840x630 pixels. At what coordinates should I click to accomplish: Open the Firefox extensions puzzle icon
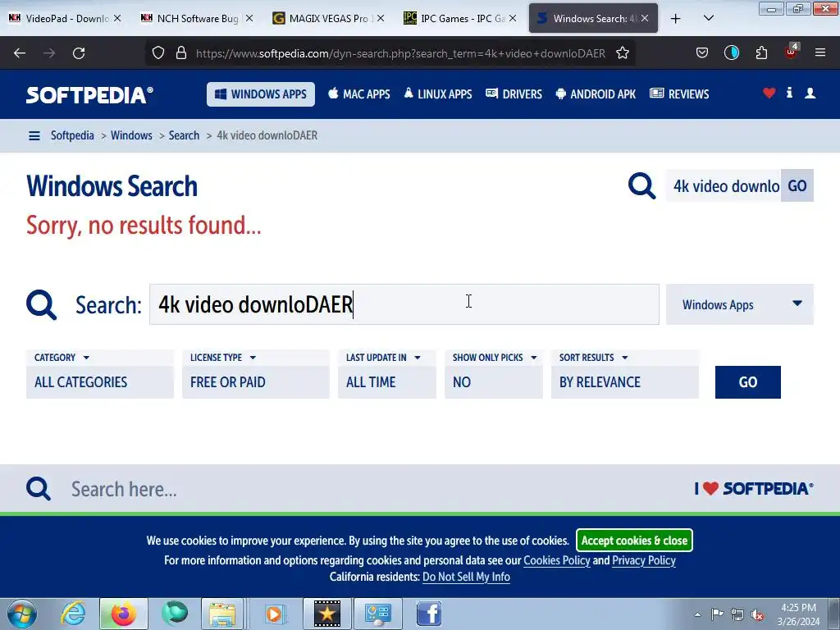(x=761, y=53)
